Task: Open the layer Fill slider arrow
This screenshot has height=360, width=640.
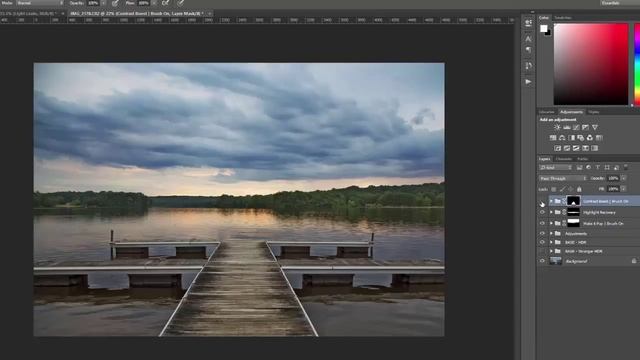Action: point(624,189)
